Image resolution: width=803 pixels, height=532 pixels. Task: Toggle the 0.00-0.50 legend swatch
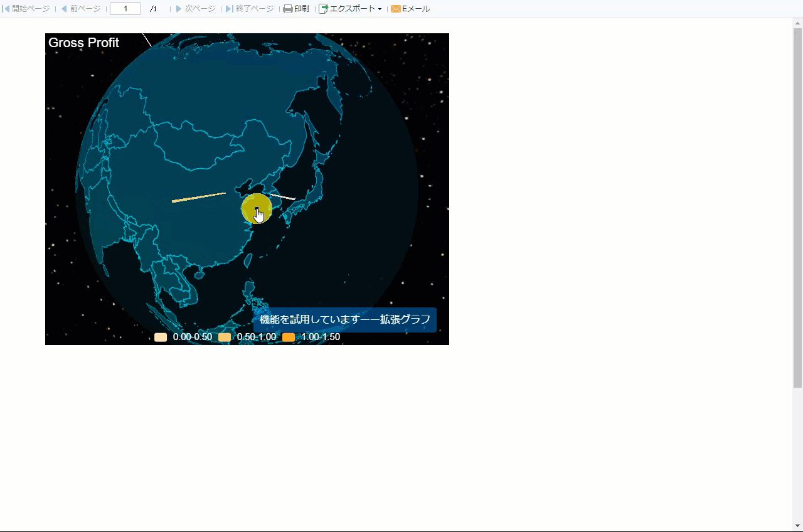(161, 338)
